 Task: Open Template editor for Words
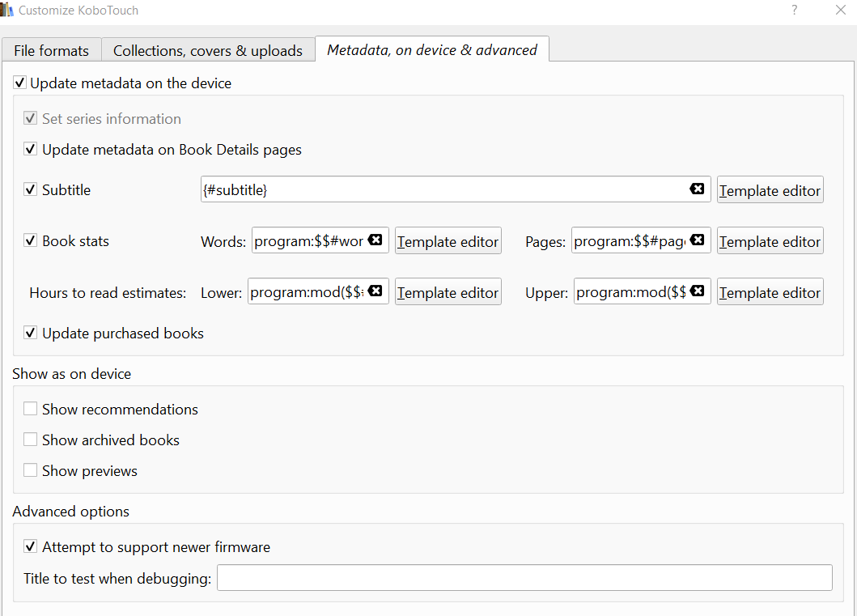(x=448, y=241)
